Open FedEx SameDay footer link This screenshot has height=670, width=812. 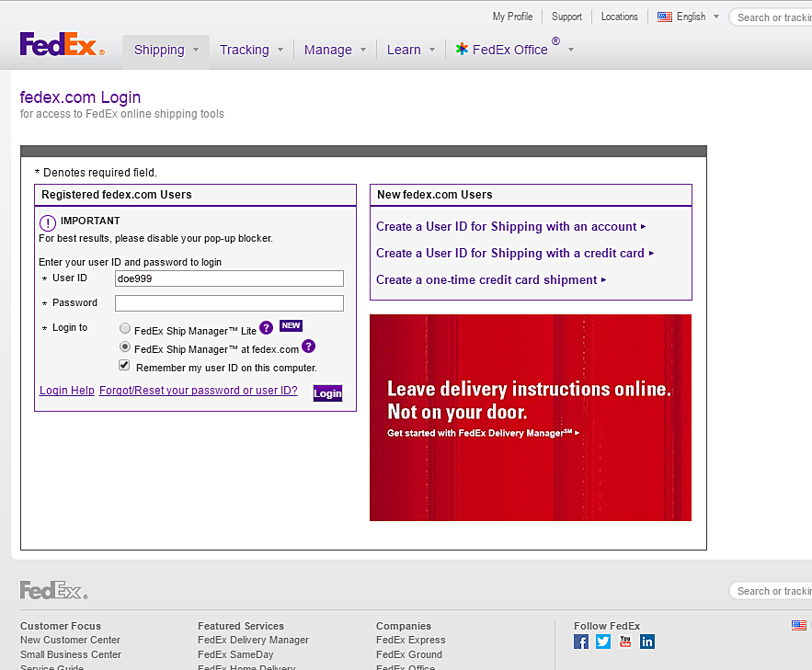point(235,654)
